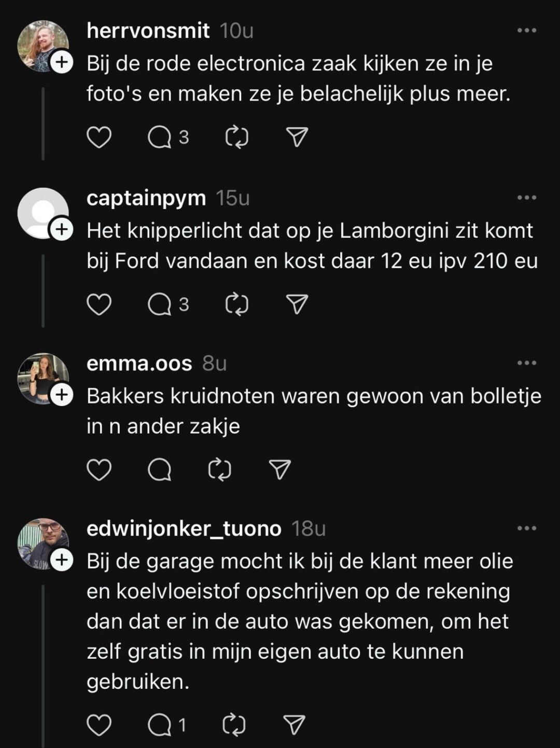The height and width of the screenshot is (748, 560).
Task: Follow herrvonsmit via the plus badge
Action: pos(62,63)
